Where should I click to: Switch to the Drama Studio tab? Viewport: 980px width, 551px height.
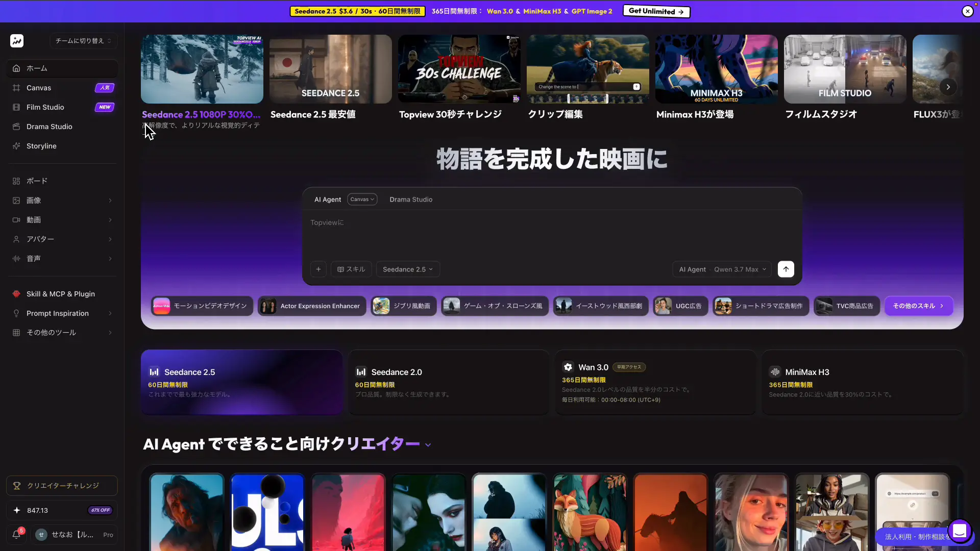(x=411, y=199)
